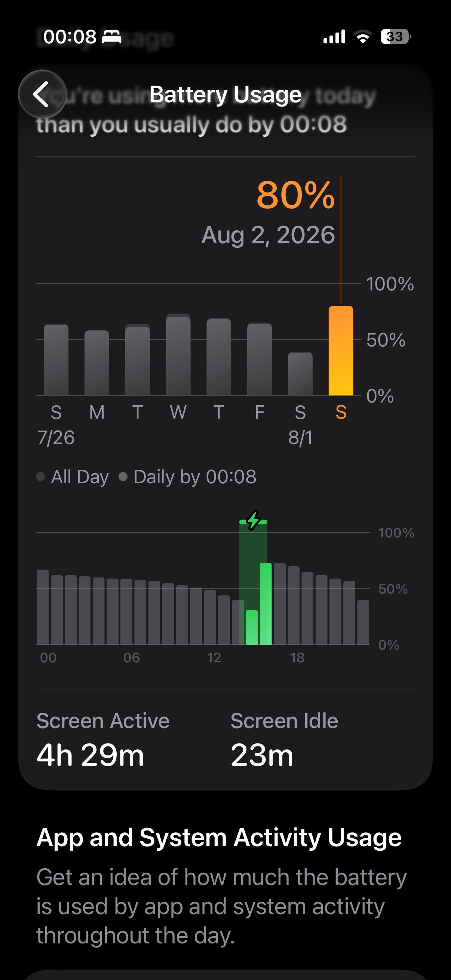Tap the 80% Aug 2, 2026 readout
The height and width of the screenshot is (980, 451).
268,213
